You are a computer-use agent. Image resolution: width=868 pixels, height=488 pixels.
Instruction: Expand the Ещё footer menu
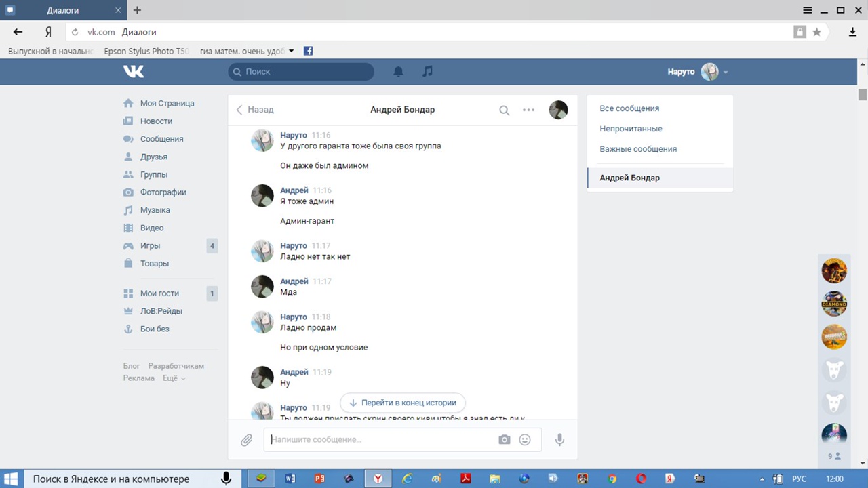(x=174, y=378)
